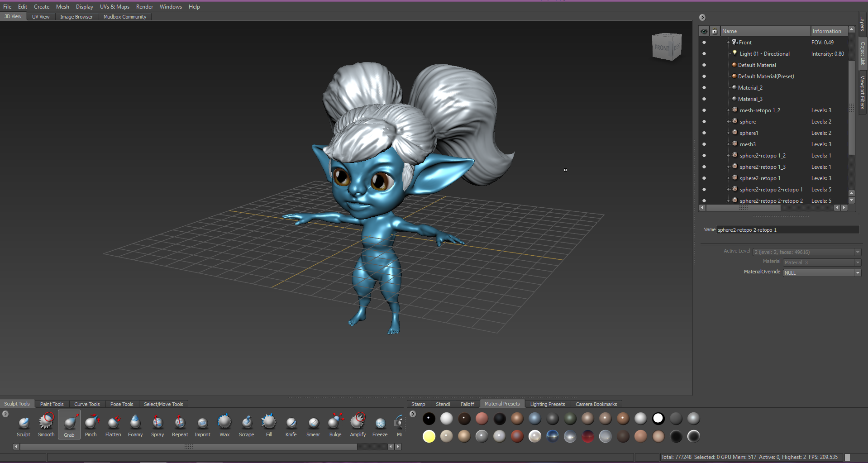
Task: Select the Foamy tool
Action: (x=135, y=425)
